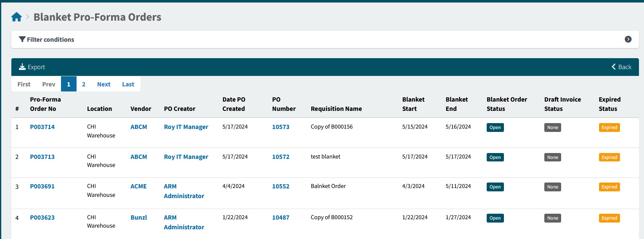Viewport: 644px width, 239px height.
Task: Switch to page 2 of results
Action: pyautogui.click(x=84, y=84)
